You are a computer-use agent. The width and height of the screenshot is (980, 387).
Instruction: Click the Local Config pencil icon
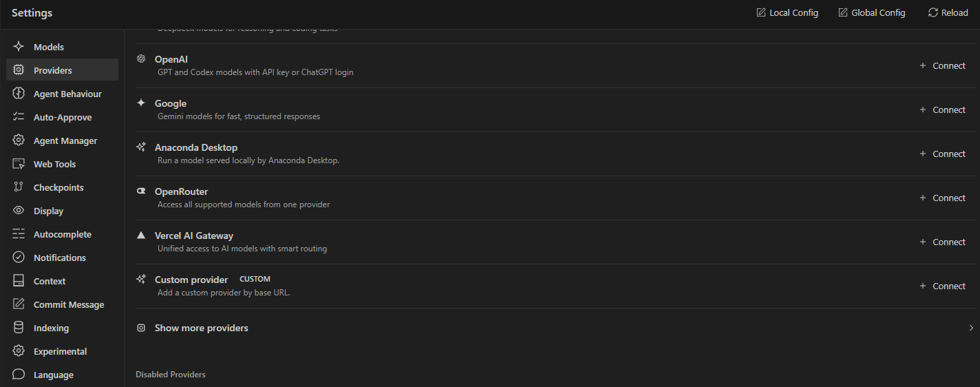tap(761, 12)
